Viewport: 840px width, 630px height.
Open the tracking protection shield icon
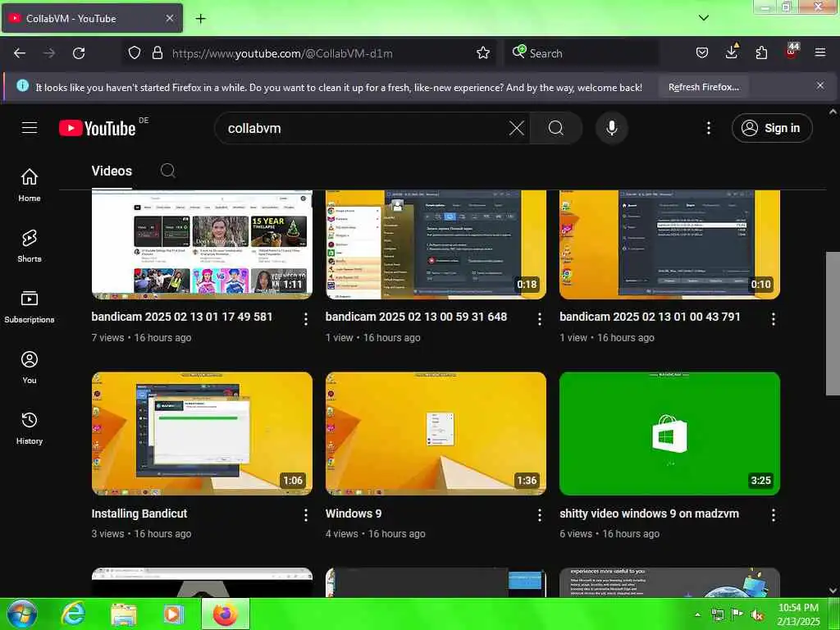(135, 53)
